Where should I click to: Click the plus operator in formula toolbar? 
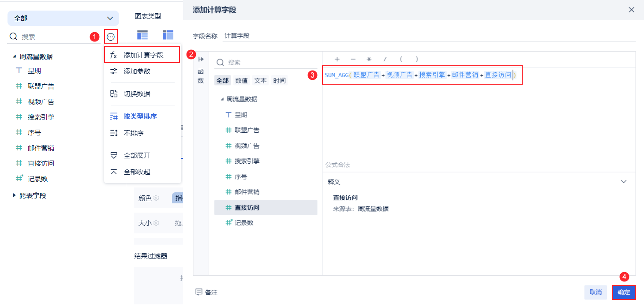click(337, 59)
